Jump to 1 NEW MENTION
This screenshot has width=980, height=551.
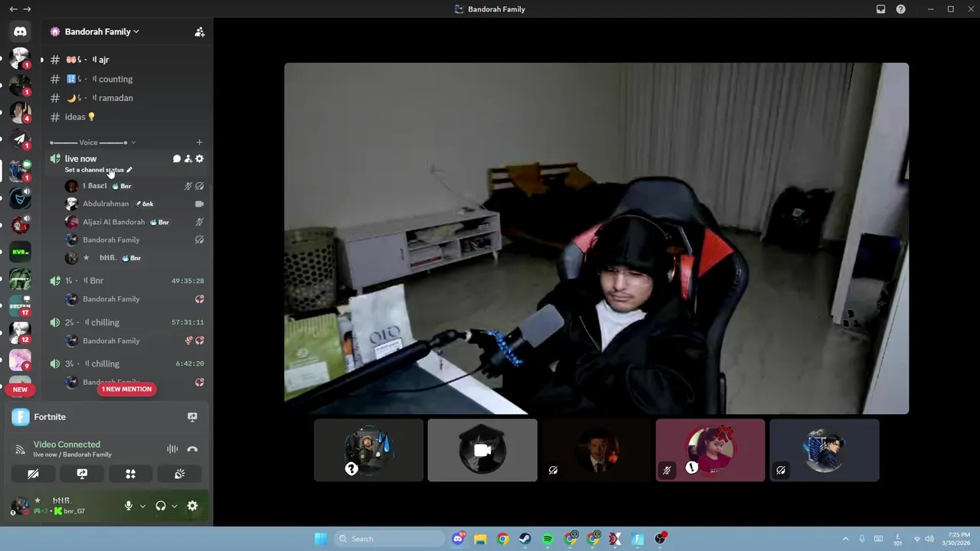point(127,389)
